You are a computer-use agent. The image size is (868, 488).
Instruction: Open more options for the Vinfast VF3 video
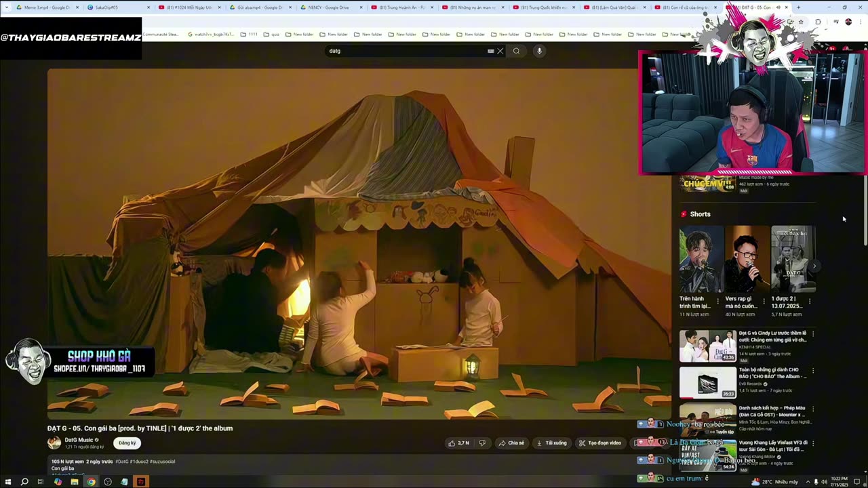pos(813,443)
